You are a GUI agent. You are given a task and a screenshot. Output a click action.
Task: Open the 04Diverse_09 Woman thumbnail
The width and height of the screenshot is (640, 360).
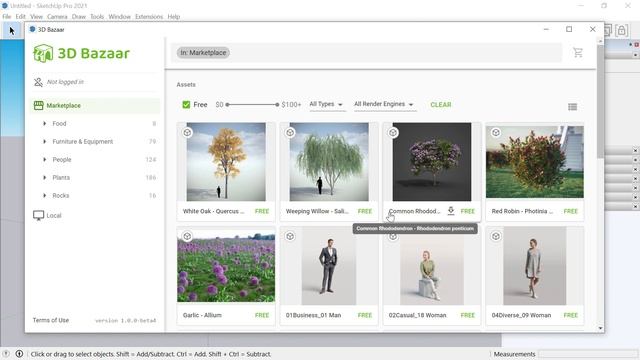pyautogui.click(x=535, y=266)
